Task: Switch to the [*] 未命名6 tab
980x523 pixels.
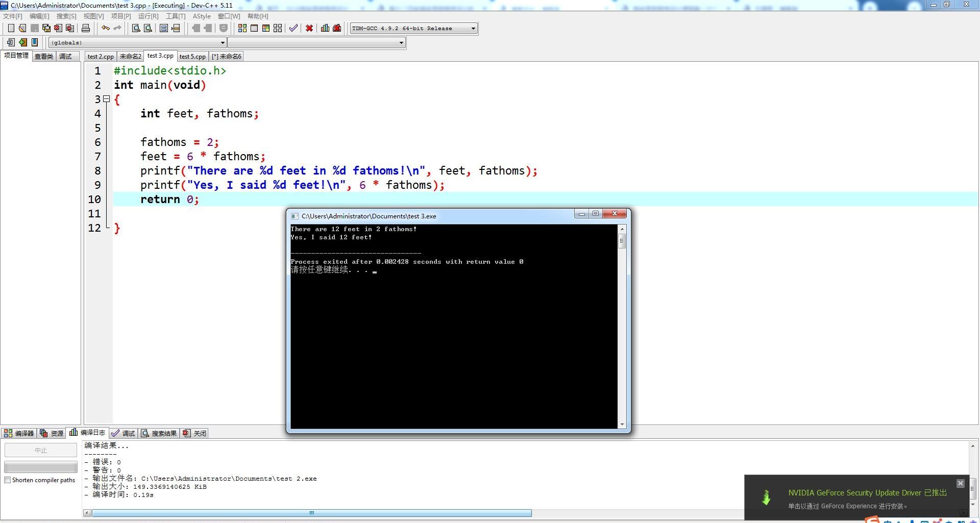Action: [226, 57]
